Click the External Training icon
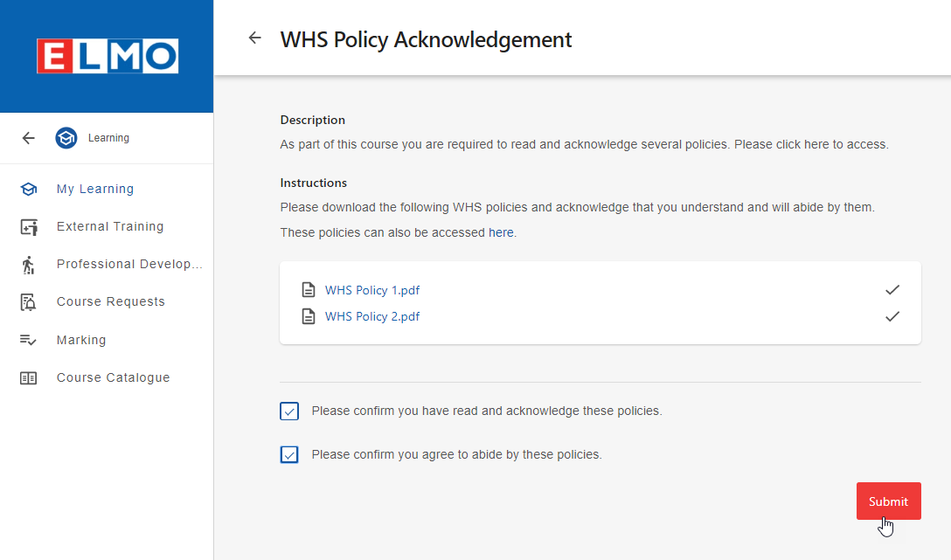The image size is (951, 560). click(x=29, y=226)
